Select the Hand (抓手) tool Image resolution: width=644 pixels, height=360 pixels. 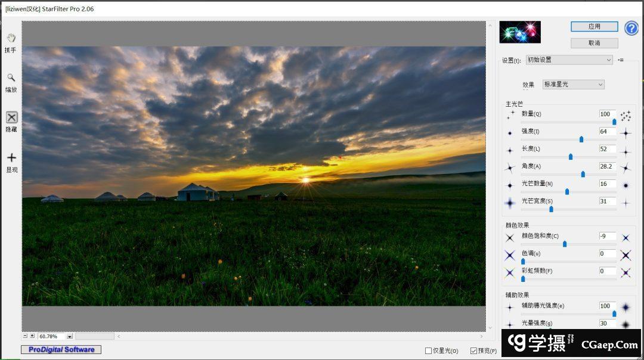pos(11,39)
